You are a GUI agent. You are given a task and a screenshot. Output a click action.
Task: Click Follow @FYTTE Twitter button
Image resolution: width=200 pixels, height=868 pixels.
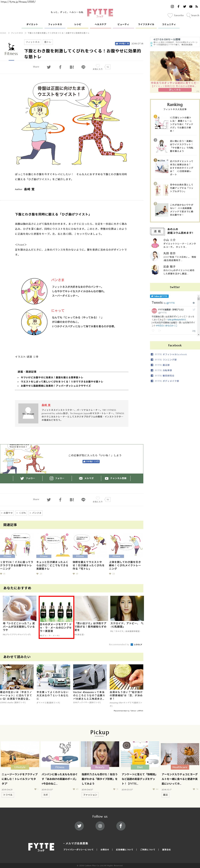coord(159,296)
